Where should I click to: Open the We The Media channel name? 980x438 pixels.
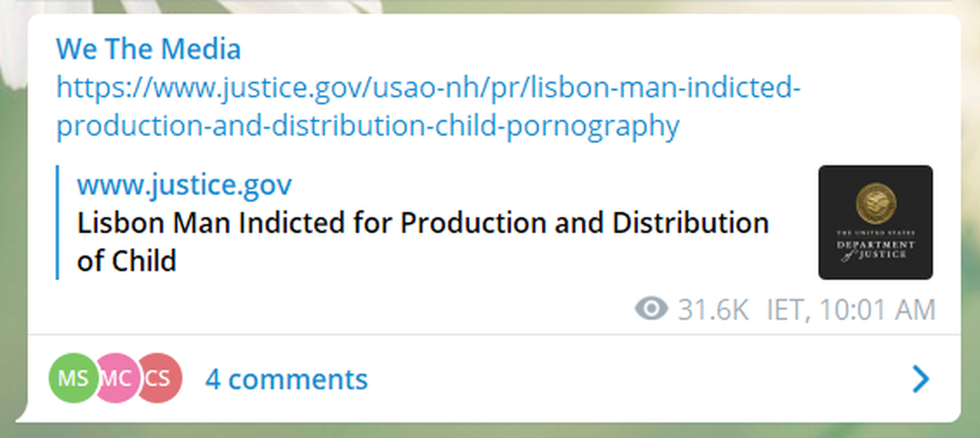click(148, 49)
